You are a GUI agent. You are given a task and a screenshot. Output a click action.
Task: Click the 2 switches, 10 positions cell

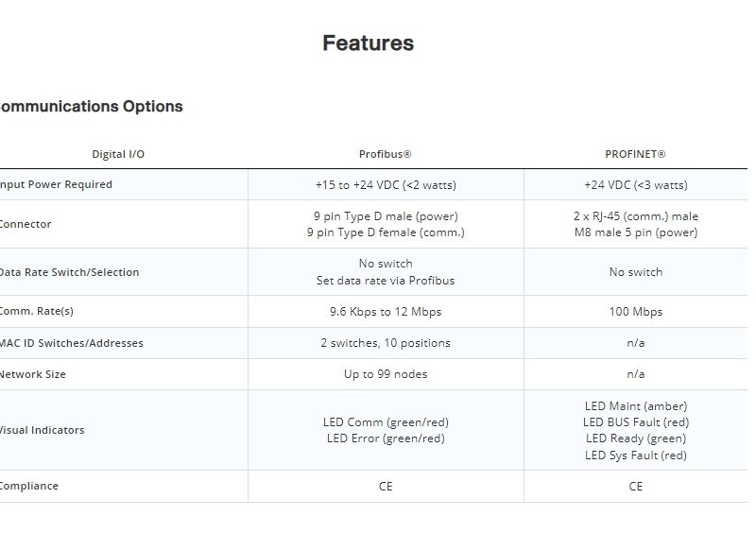pos(386,343)
